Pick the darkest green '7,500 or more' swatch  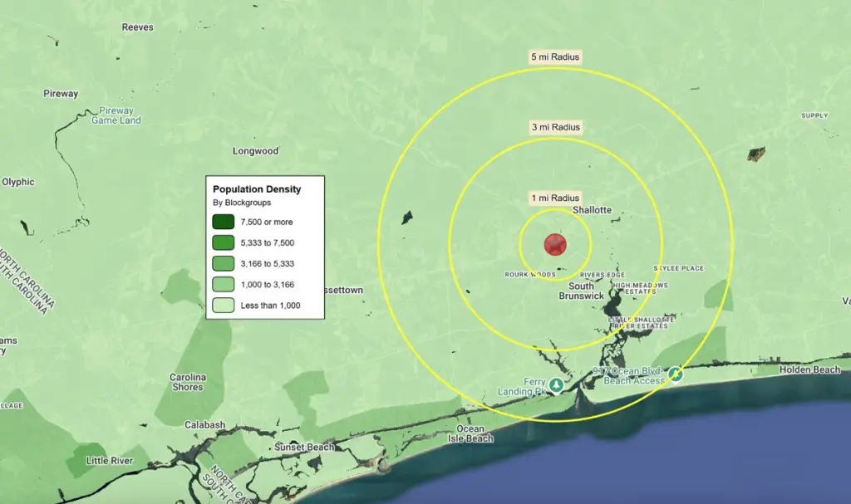[x=223, y=222]
